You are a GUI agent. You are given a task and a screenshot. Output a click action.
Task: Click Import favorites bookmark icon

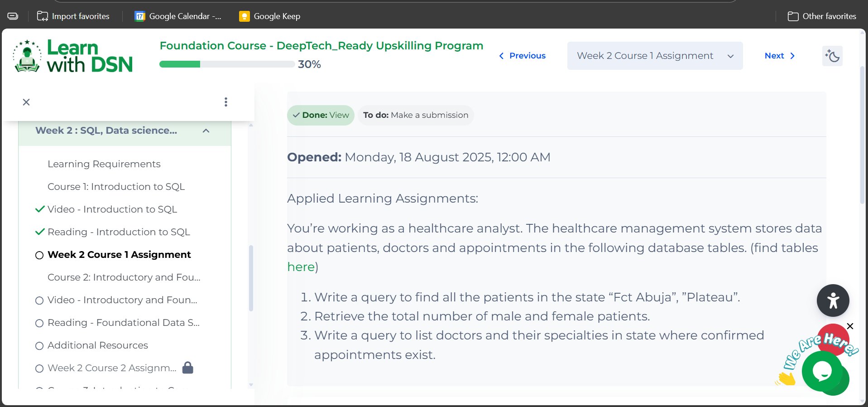click(43, 16)
